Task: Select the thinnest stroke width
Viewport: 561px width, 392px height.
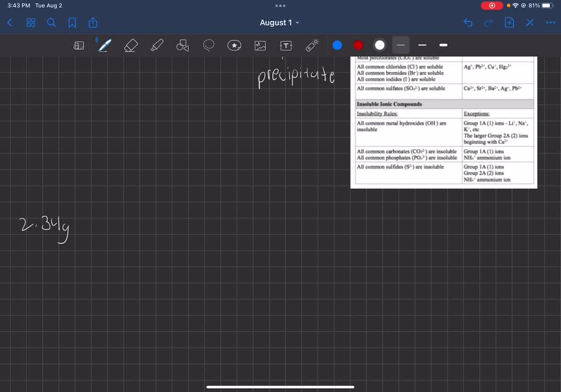Action: [x=400, y=45]
